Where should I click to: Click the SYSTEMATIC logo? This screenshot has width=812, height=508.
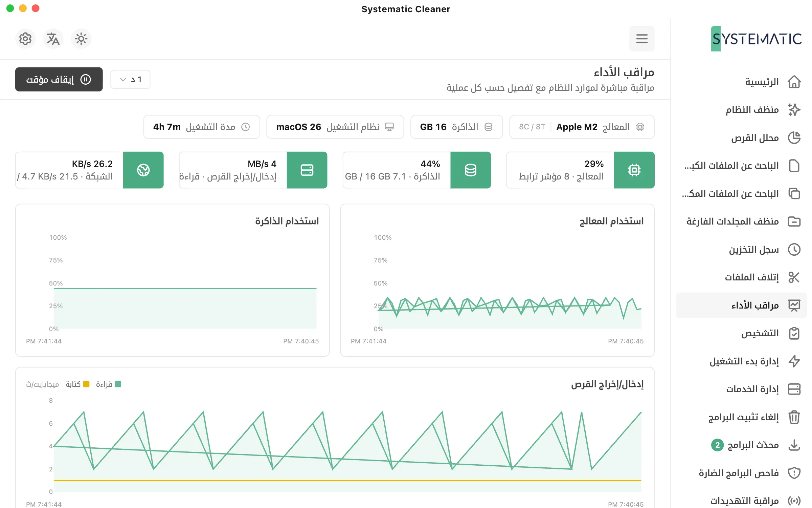[x=756, y=39]
